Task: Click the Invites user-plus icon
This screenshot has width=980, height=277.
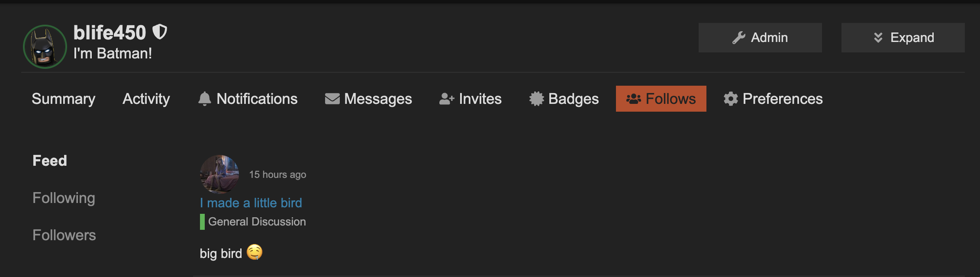Action: point(447,99)
